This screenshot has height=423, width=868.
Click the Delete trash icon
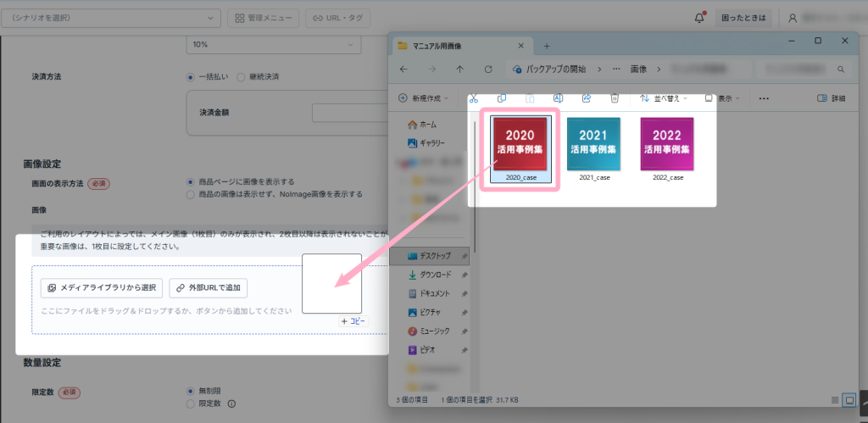point(615,98)
